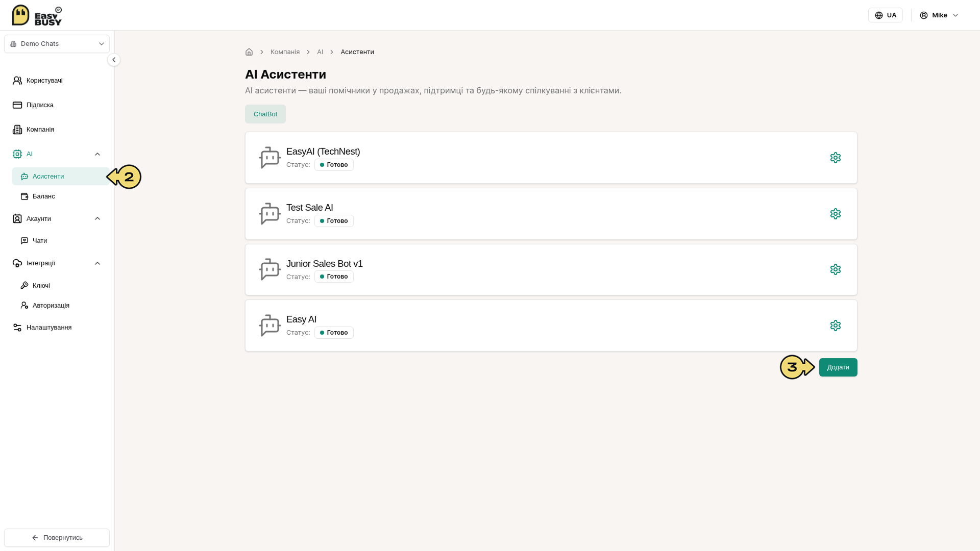Click the Junior Sales Bot v1 robot icon
The height and width of the screenshot is (551, 980).
coord(270,269)
